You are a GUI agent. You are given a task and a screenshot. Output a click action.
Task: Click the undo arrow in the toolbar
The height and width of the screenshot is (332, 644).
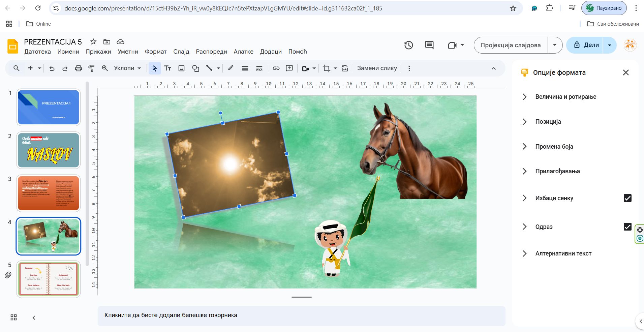52,68
